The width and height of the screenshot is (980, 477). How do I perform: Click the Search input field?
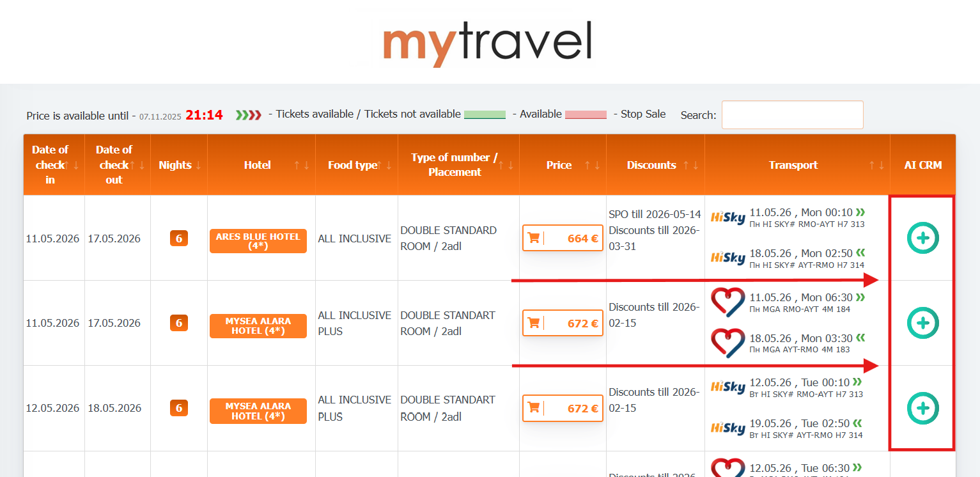(792, 115)
